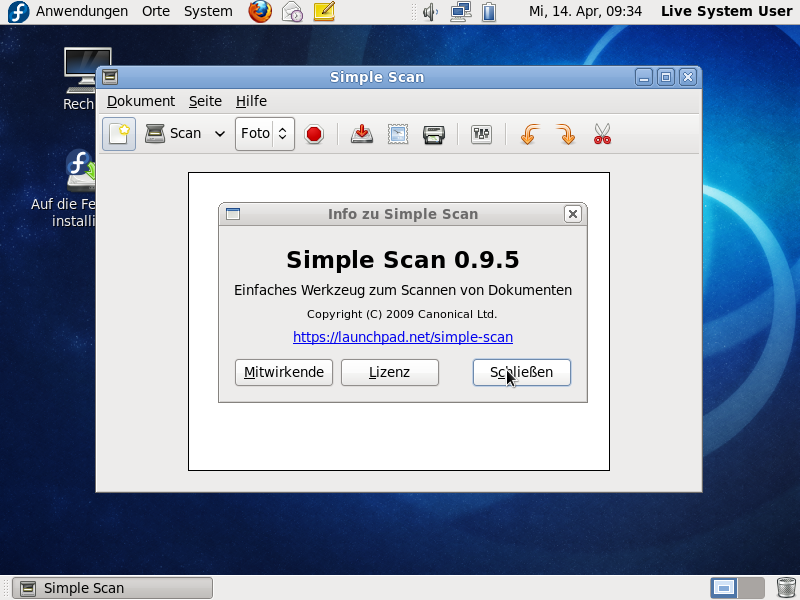Click the email/picture stamp icon
This screenshot has height=600, width=800.
pyautogui.click(x=398, y=134)
